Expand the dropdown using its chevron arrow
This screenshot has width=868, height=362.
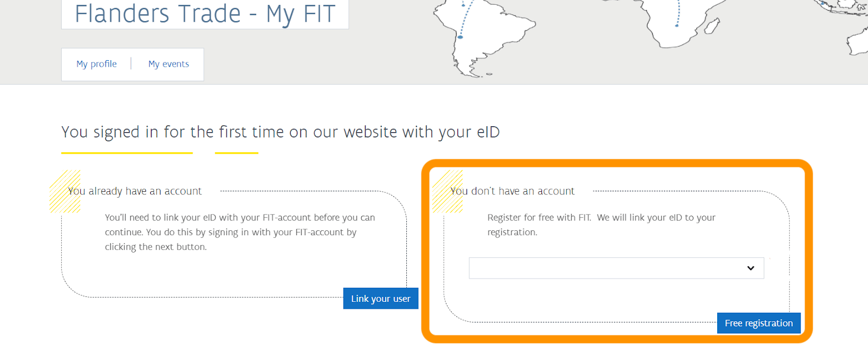[x=751, y=268]
